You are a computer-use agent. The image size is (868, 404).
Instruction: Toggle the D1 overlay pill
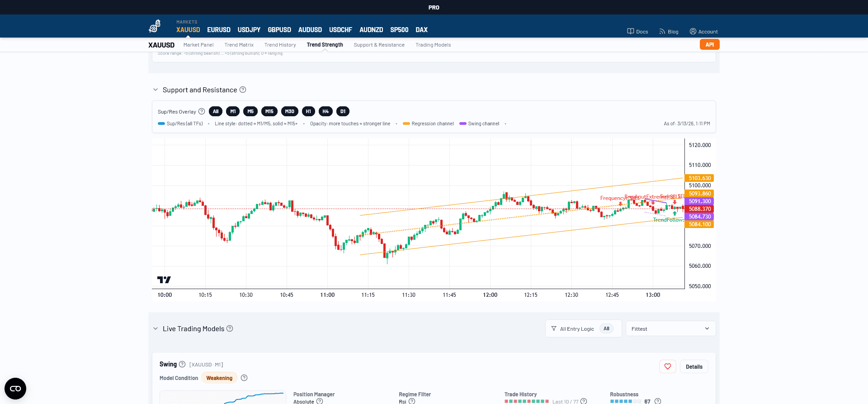343,111
